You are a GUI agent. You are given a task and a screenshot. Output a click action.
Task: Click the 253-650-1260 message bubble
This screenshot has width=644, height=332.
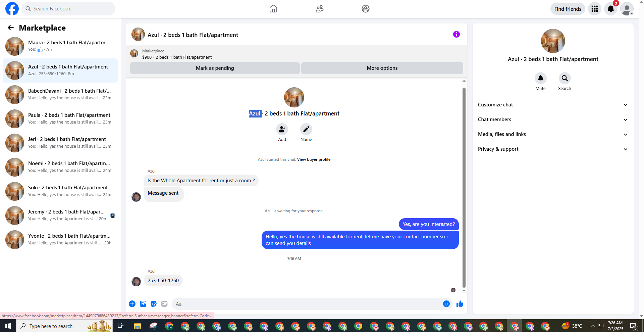pos(163,280)
